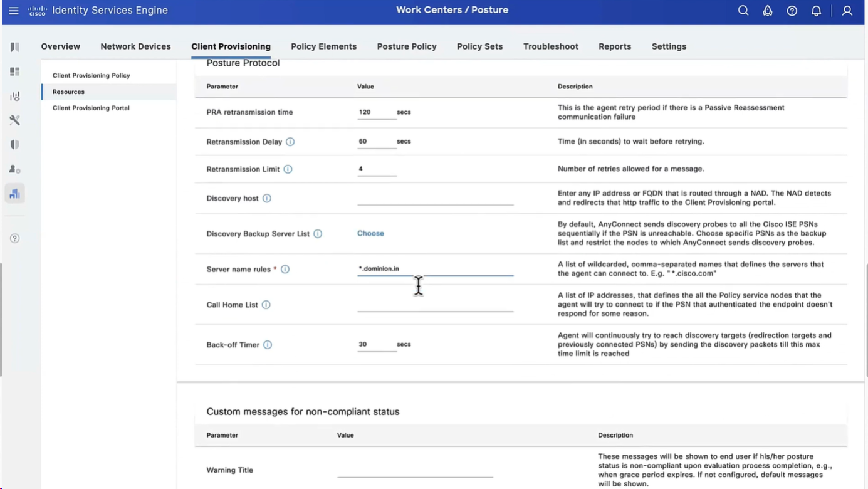Viewport: 868px width, 489px height.
Task: Click the Server name rules input field
Action: click(435, 269)
